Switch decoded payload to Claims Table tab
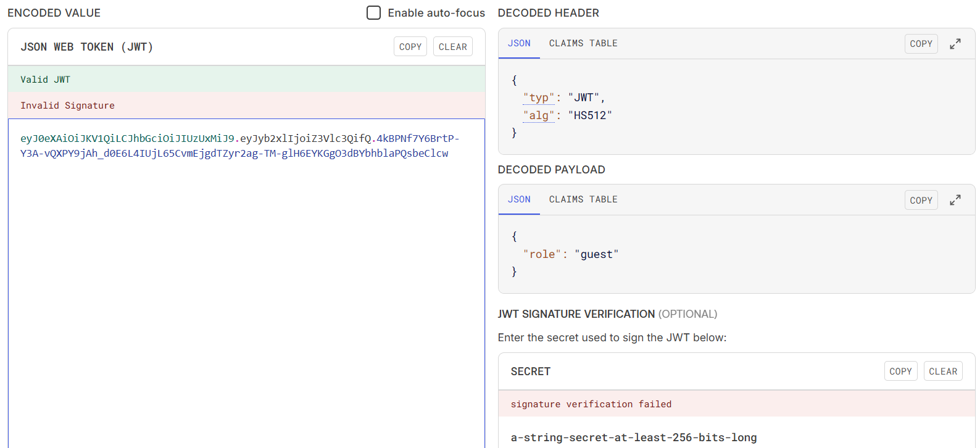 [x=583, y=199]
